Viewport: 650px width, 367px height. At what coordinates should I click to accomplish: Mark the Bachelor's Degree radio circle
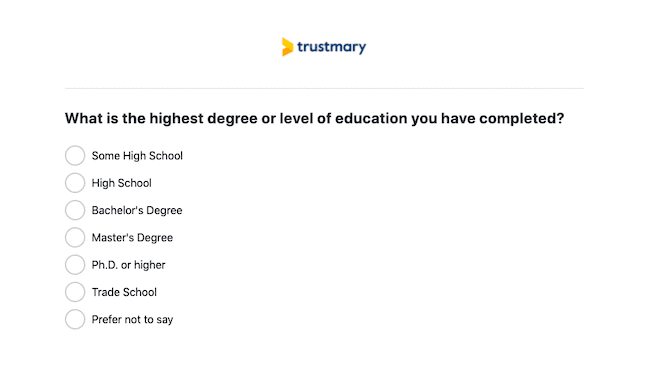(75, 210)
